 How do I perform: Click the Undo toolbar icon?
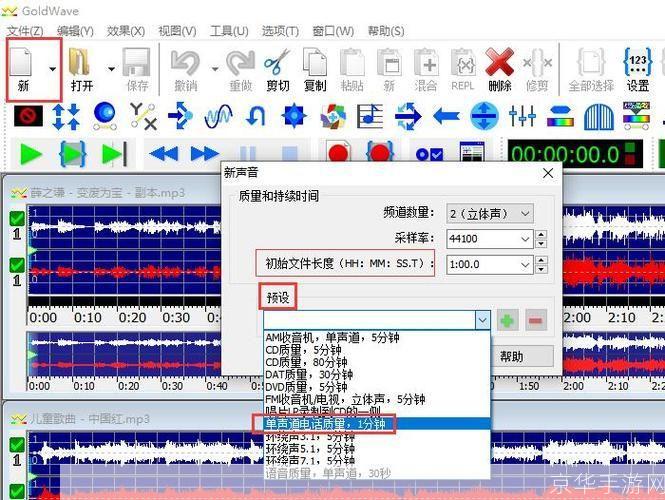[185, 63]
